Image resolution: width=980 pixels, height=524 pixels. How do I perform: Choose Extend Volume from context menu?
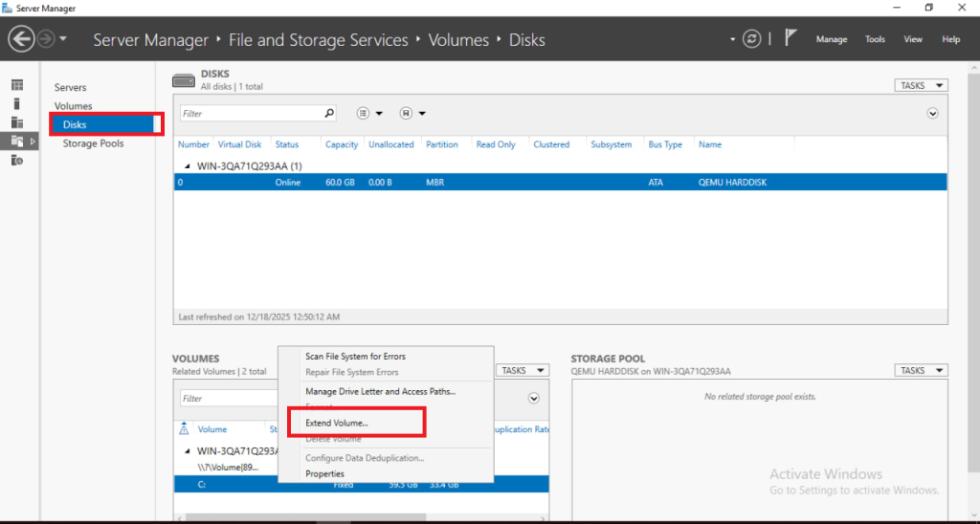tap(336, 423)
